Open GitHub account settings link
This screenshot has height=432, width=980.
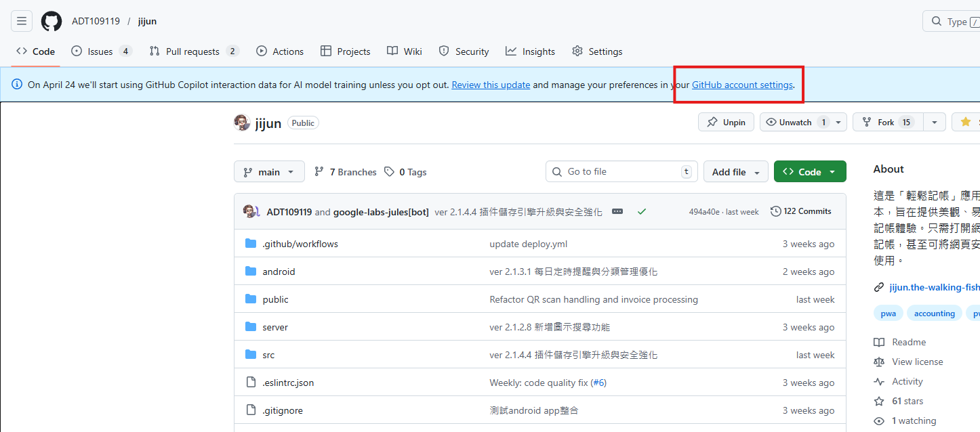[742, 85]
